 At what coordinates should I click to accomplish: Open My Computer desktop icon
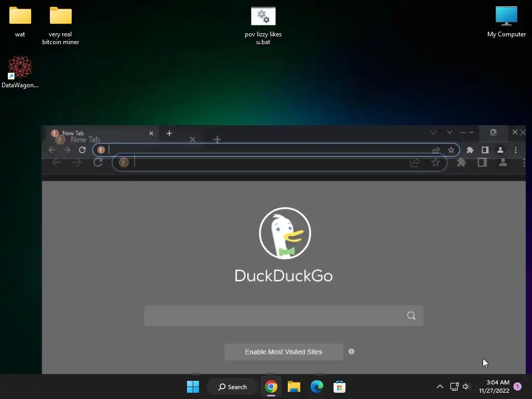[x=506, y=22]
